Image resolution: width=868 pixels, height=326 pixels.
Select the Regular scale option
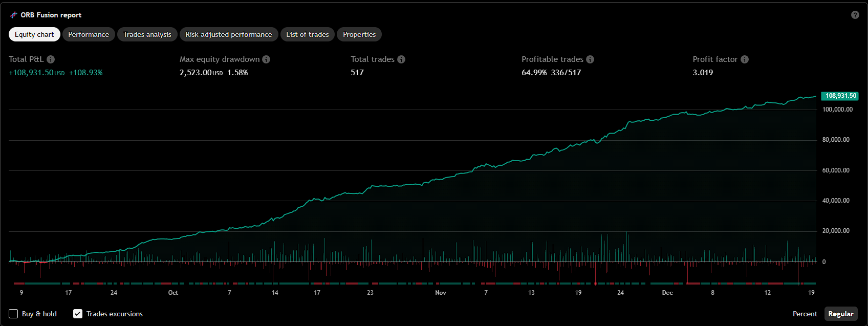pos(841,314)
